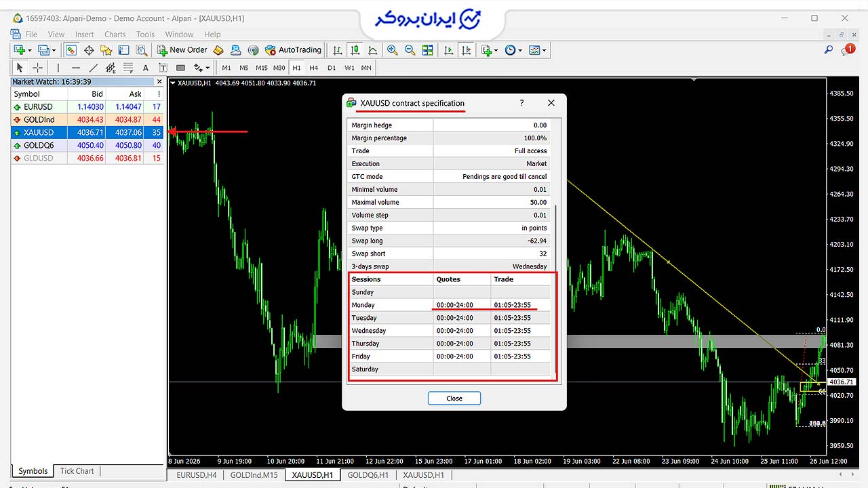Select the H4 timeframe button
Screen dimensions: 868x488
click(314, 67)
